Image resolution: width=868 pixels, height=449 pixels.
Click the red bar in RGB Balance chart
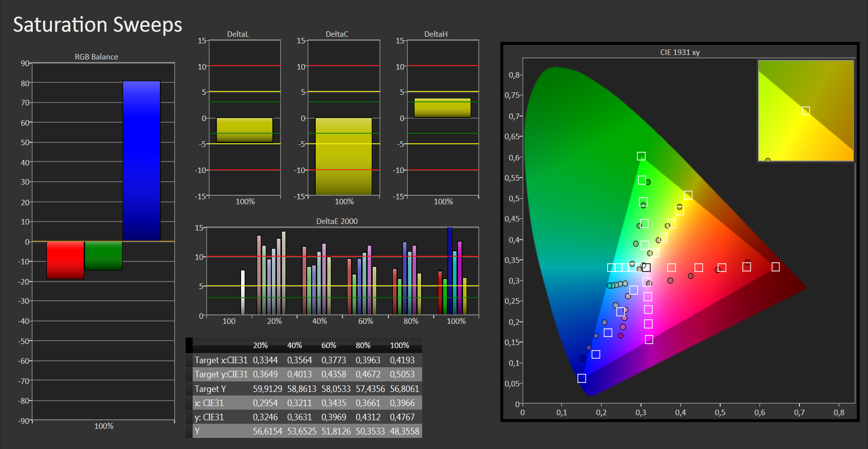[x=66, y=260]
